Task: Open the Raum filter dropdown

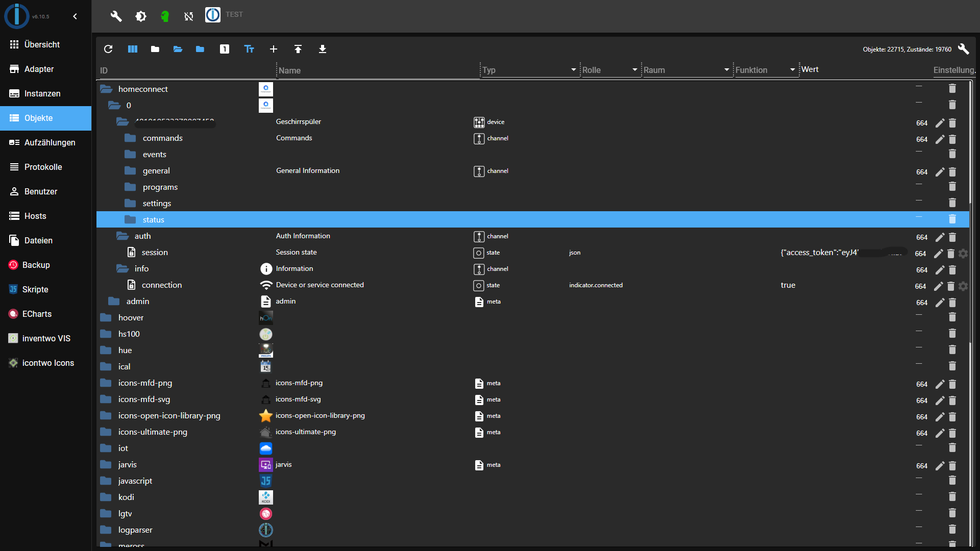Action: click(x=687, y=70)
